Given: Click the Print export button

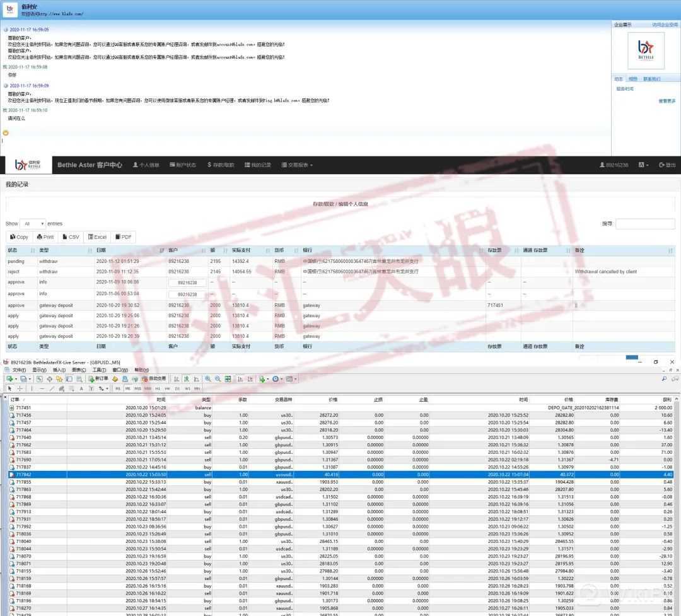Looking at the screenshot, I should pos(45,237).
